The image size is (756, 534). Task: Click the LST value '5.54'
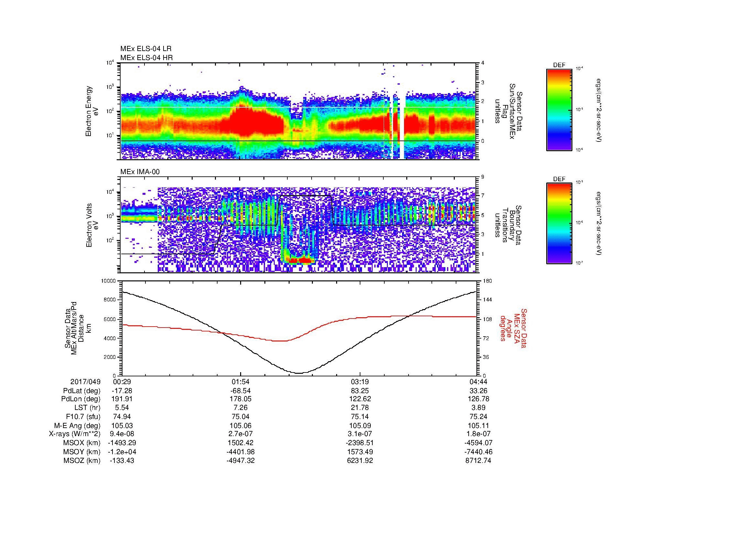[x=122, y=408]
